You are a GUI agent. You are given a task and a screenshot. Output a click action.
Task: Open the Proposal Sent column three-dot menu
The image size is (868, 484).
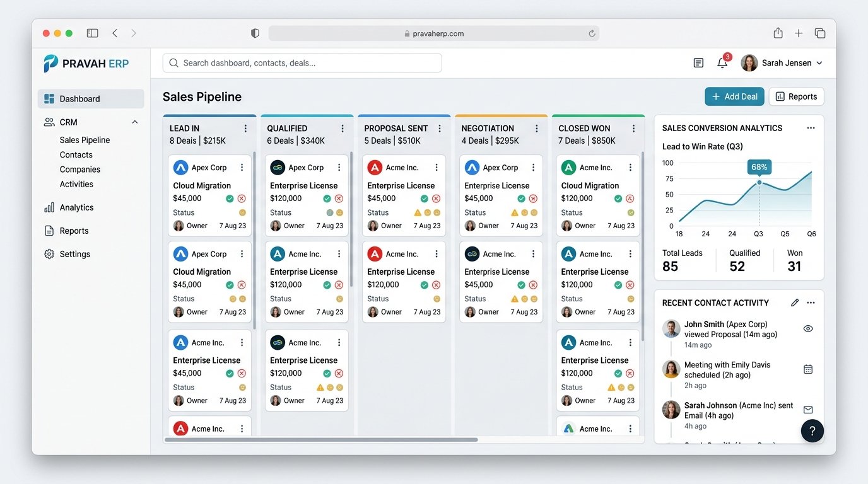(x=440, y=129)
